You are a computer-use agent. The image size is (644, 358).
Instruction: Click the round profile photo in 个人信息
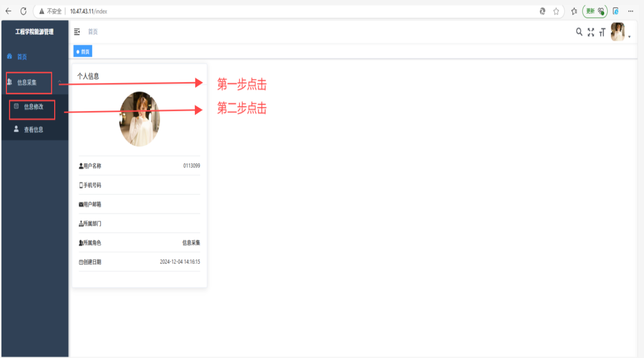click(x=140, y=119)
